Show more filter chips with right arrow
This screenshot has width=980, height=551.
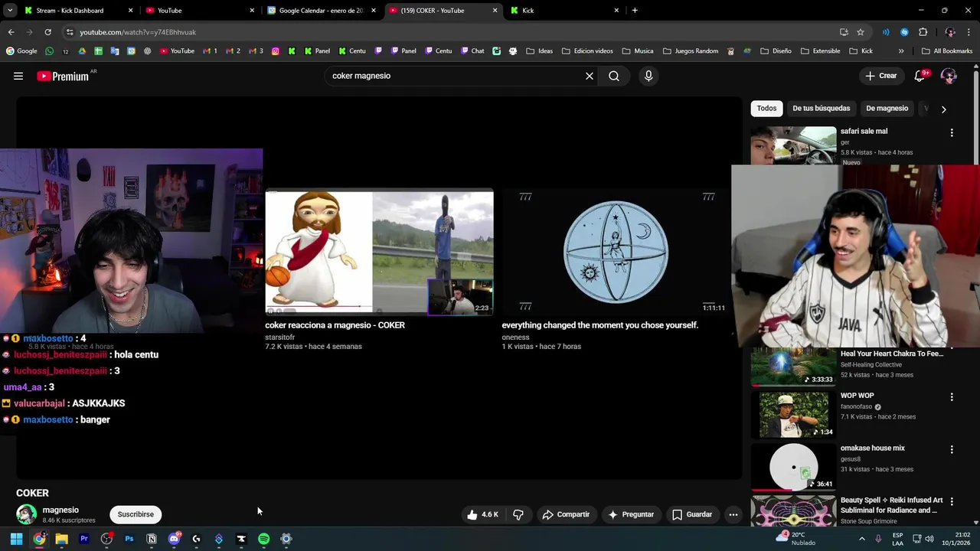(943, 109)
